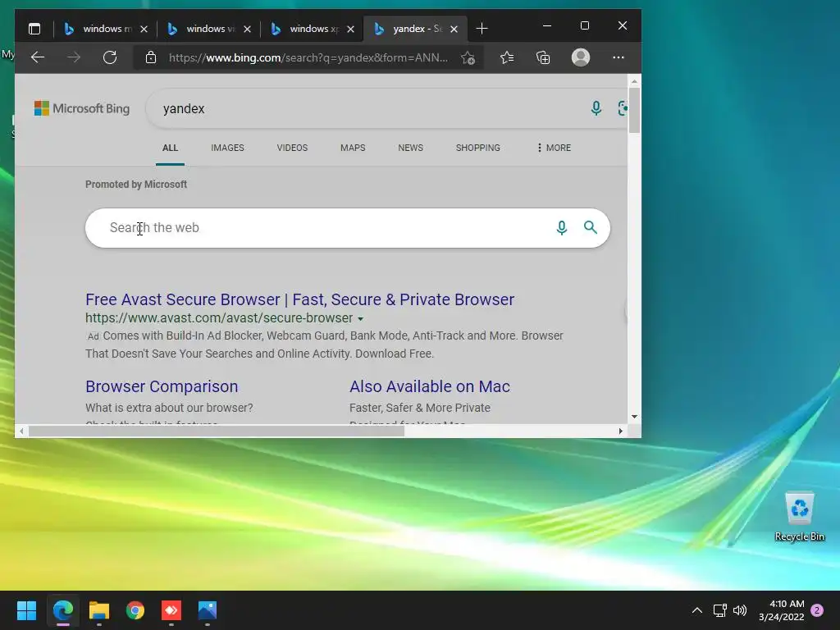Switch to IMAGES results
Image resolution: width=840 pixels, height=630 pixels.
[227, 148]
